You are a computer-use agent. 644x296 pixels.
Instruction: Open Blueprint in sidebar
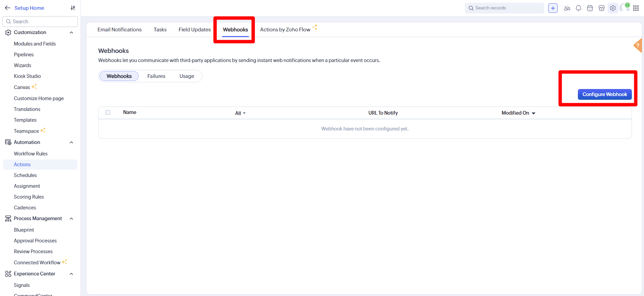pyautogui.click(x=24, y=230)
